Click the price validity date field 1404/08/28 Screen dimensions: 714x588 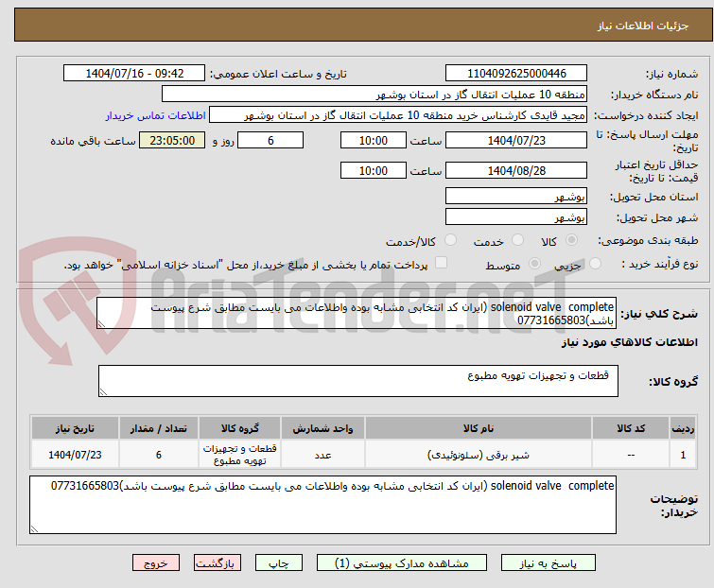pos(515,171)
